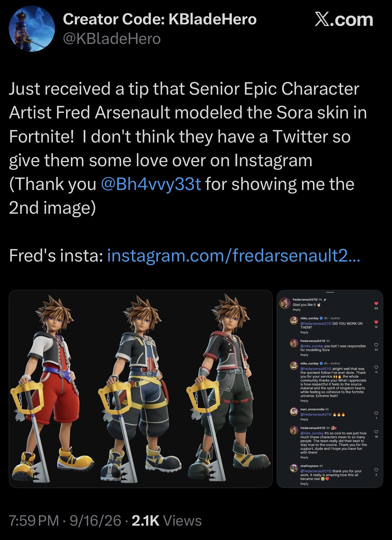Click the @KBladeHero handle

[112, 39]
